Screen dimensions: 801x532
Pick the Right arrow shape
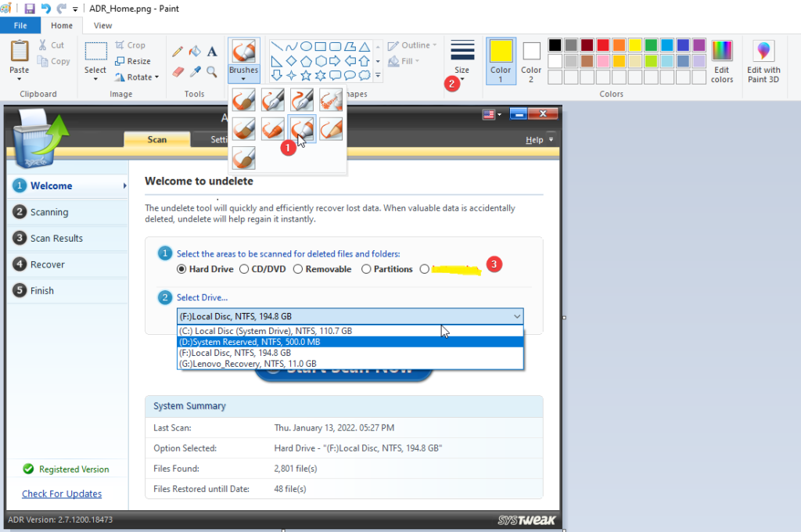pyautogui.click(x=335, y=61)
